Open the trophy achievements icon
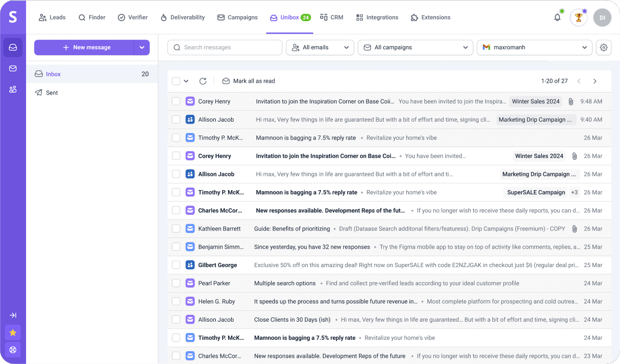This screenshot has height=364, width=620. click(x=579, y=17)
